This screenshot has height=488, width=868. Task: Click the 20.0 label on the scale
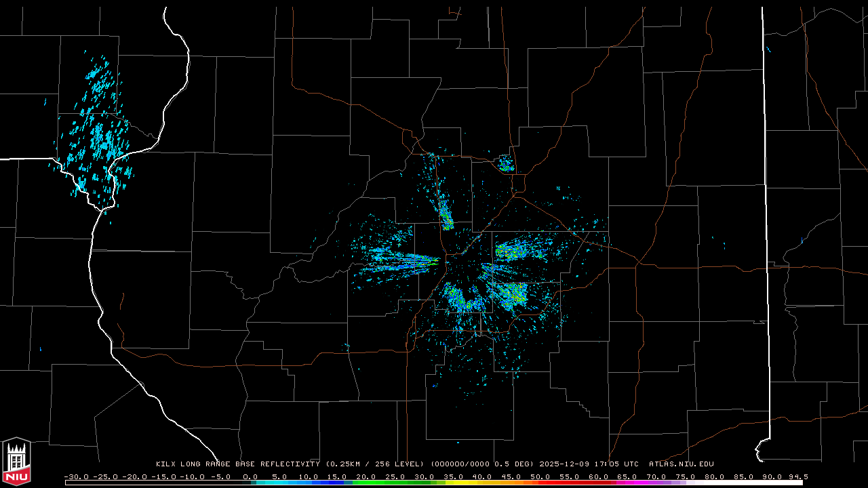tap(366, 476)
